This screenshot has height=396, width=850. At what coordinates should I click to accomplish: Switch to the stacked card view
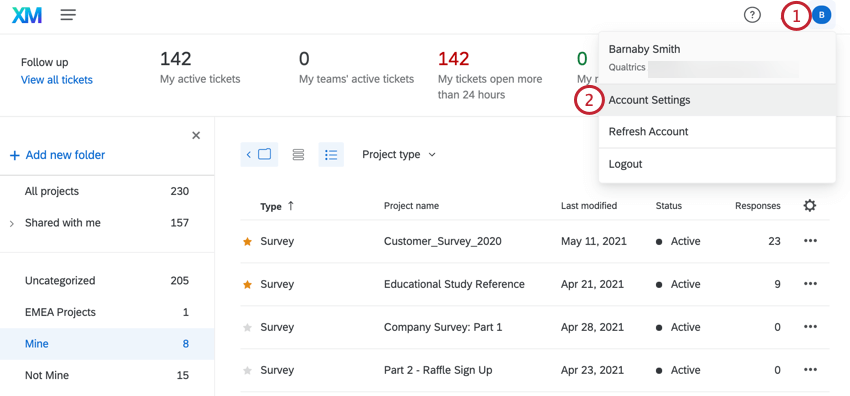tap(298, 154)
